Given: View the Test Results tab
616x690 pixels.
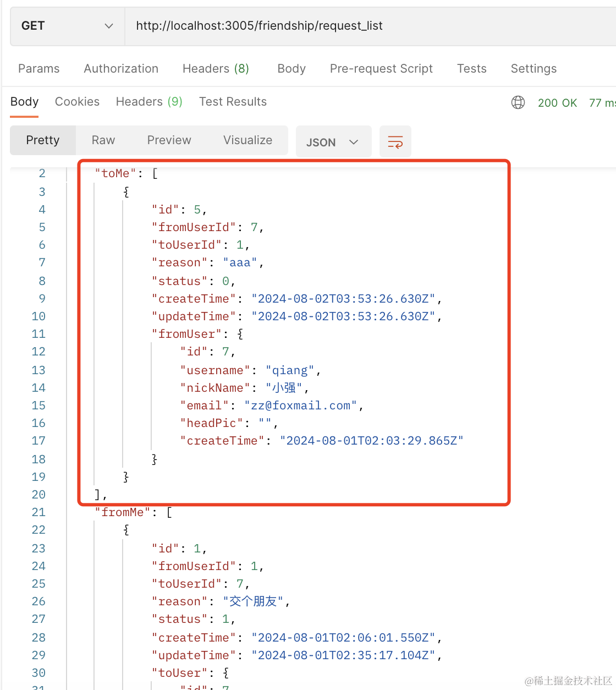Looking at the screenshot, I should pyautogui.click(x=233, y=102).
